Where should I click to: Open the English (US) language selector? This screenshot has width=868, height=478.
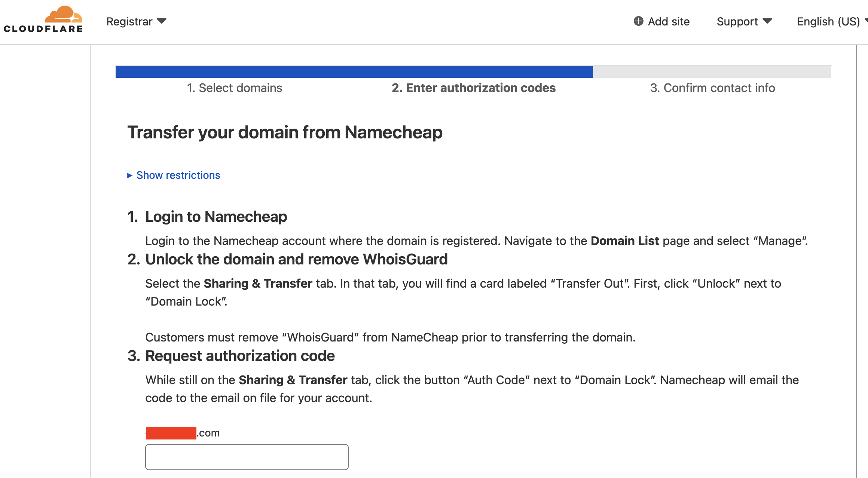832,22
